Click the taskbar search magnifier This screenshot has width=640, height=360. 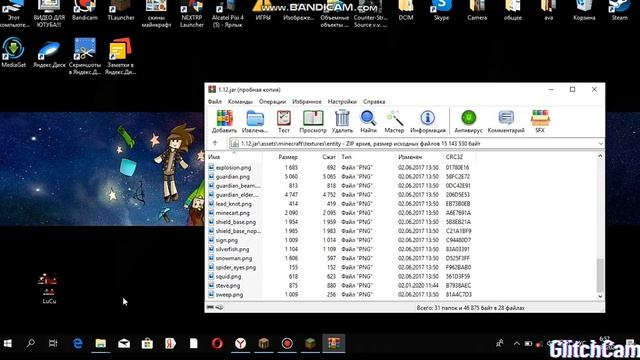pos(31,343)
